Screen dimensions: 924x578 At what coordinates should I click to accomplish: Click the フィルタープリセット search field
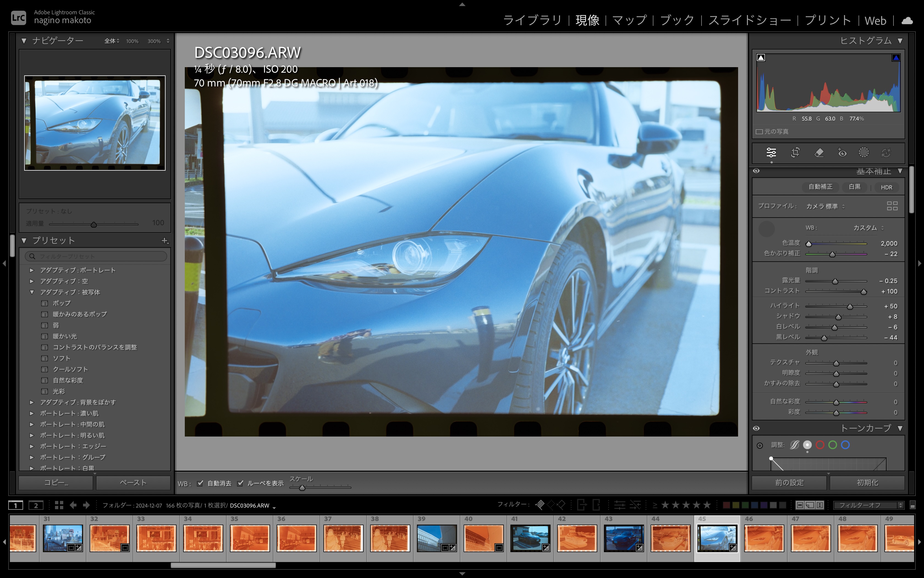tap(96, 256)
